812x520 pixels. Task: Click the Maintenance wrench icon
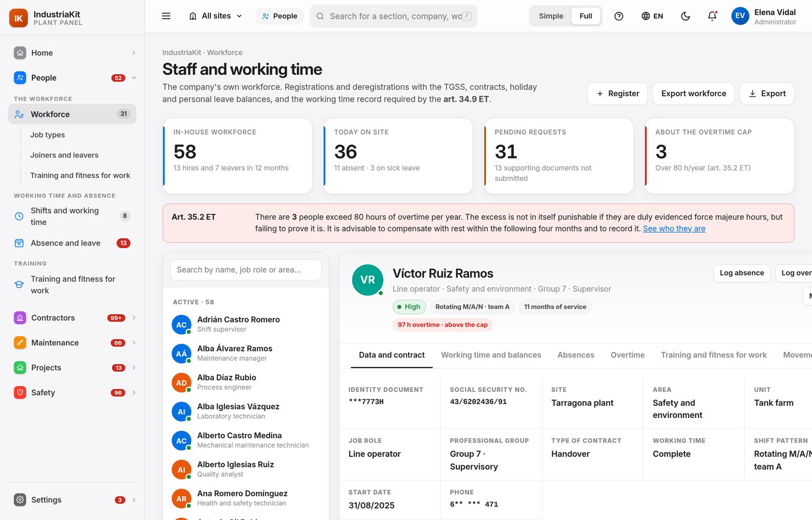click(20, 343)
